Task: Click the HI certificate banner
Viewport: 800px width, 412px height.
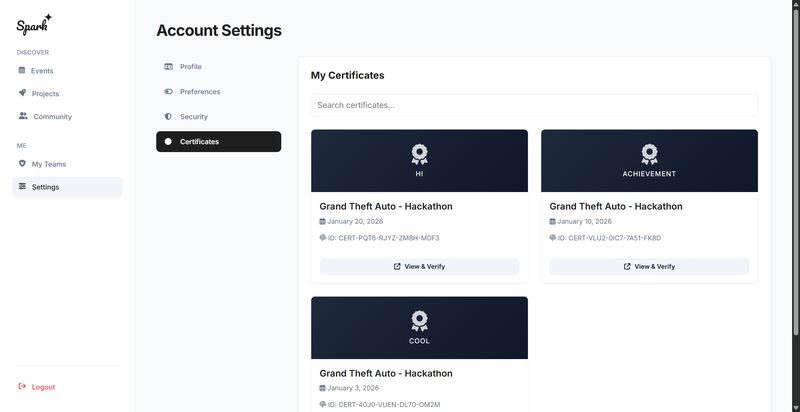Action: [419, 161]
